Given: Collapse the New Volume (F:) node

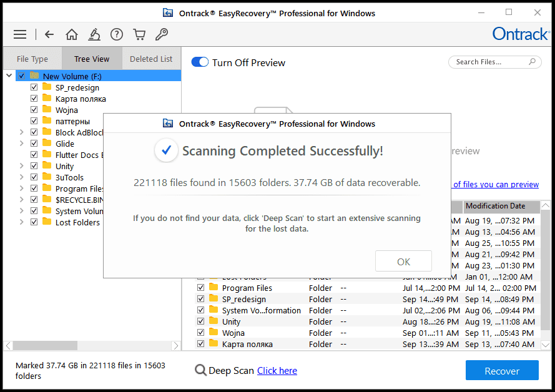Looking at the screenshot, I should tap(9, 76).
